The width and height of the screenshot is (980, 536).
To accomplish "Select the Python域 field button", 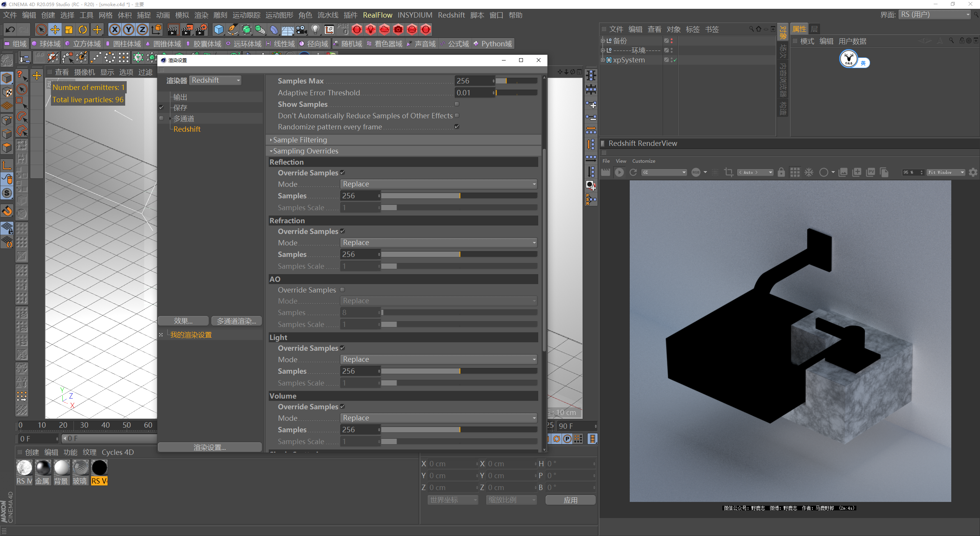I will coord(493,44).
